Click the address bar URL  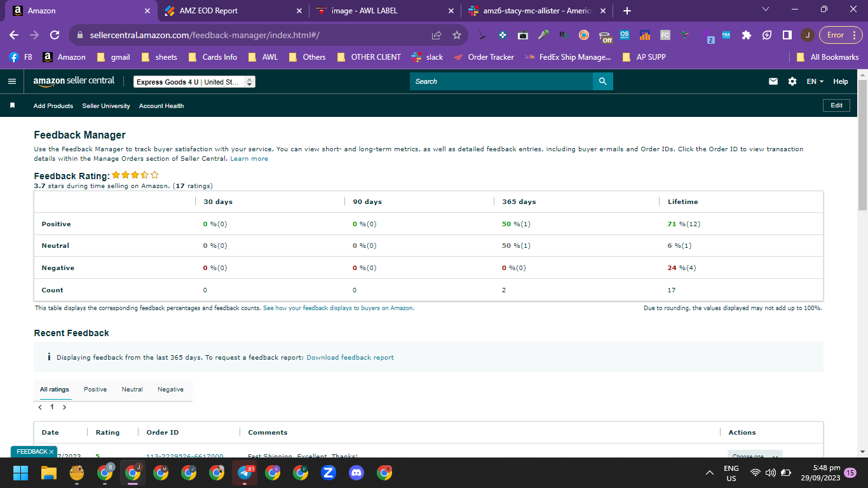coord(205,35)
